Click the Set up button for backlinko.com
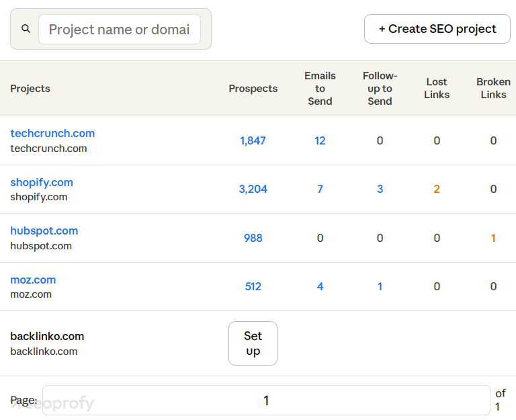 click(253, 343)
